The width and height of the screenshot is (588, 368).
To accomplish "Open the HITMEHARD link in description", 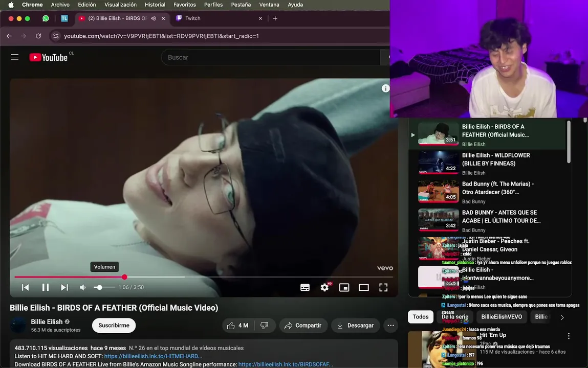I will (x=153, y=356).
